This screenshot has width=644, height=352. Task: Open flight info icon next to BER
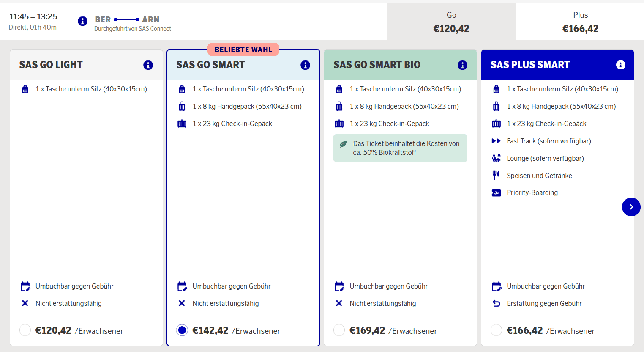tap(83, 21)
